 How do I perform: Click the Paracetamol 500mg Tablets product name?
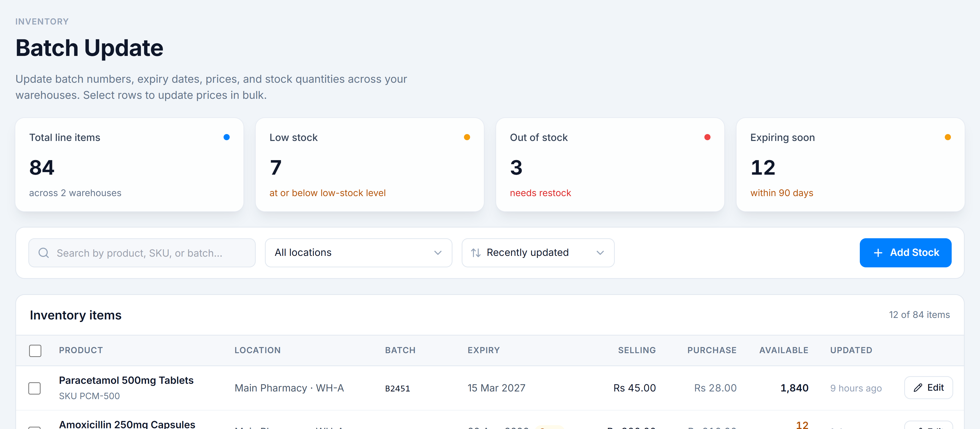point(126,380)
